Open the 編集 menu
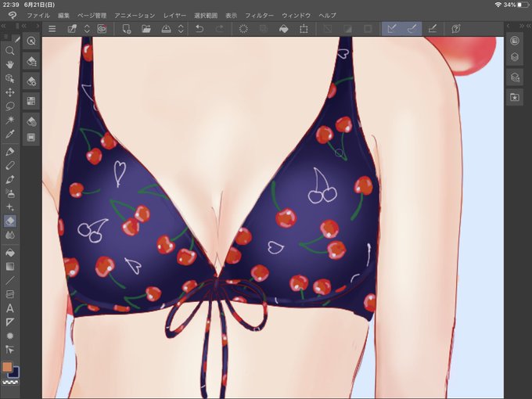The height and width of the screenshot is (399, 532). pos(63,16)
